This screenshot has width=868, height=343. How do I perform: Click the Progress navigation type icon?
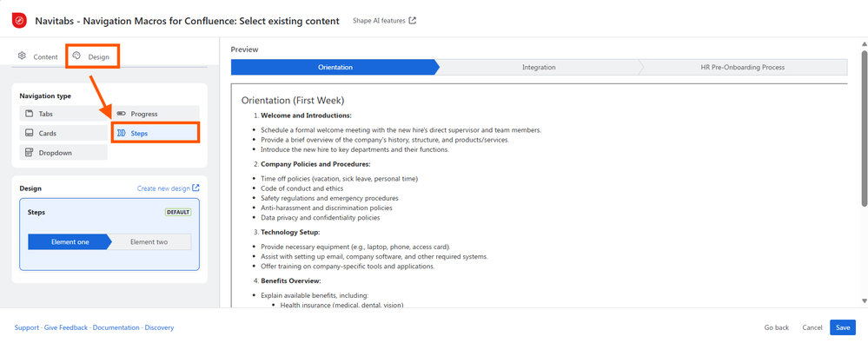[x=122, y=114]
